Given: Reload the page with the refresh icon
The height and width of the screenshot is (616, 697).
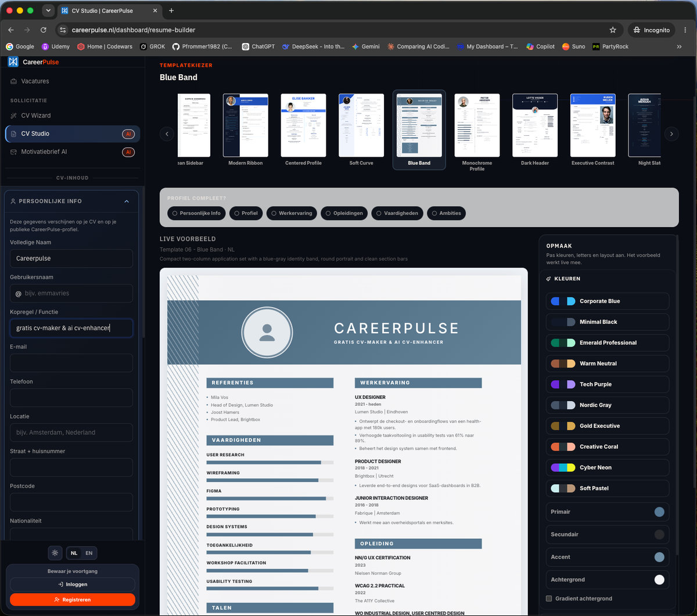Looking at the screenshot, I should pos(44,30).
